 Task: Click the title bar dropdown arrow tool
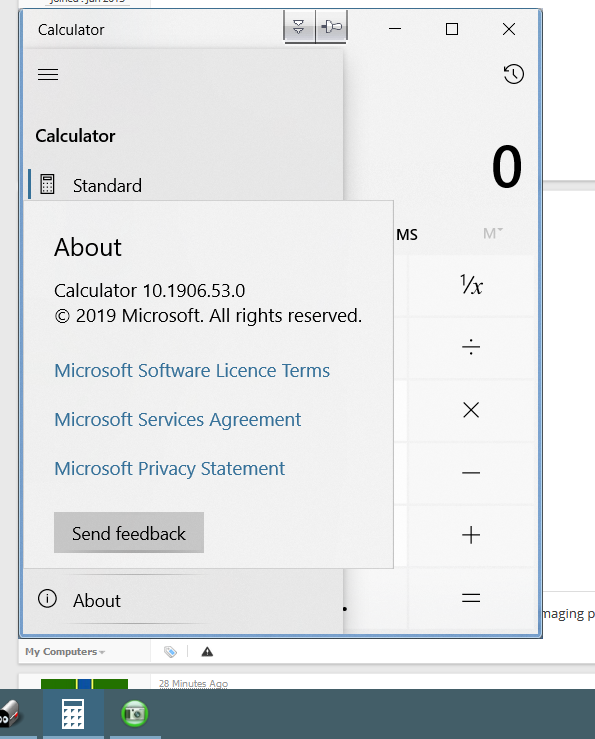[299, 27]
